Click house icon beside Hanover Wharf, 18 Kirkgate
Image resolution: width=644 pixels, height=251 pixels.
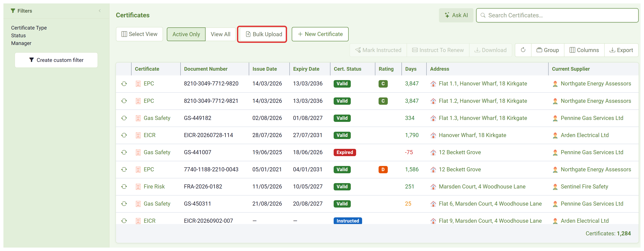tap(433, 135)
